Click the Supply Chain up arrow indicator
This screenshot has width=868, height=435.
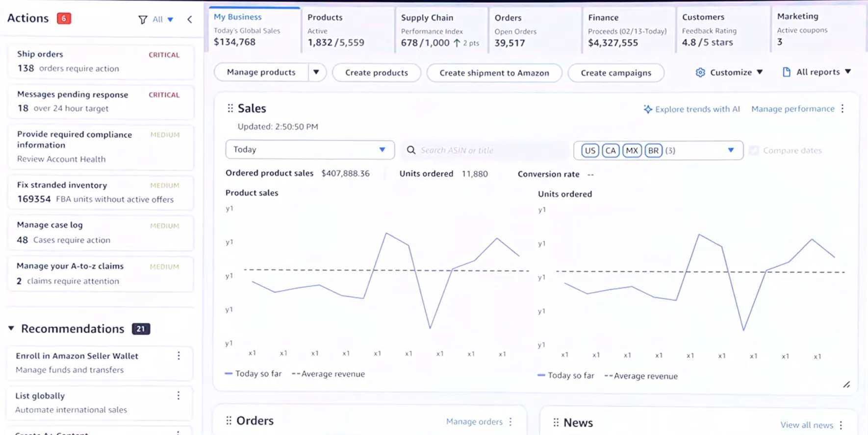point(457,43)
